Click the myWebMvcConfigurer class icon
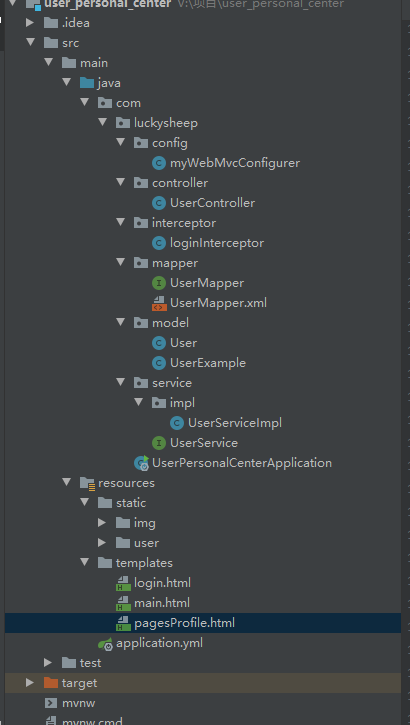This screenshot has width=410, height=725. pos(159,163)
